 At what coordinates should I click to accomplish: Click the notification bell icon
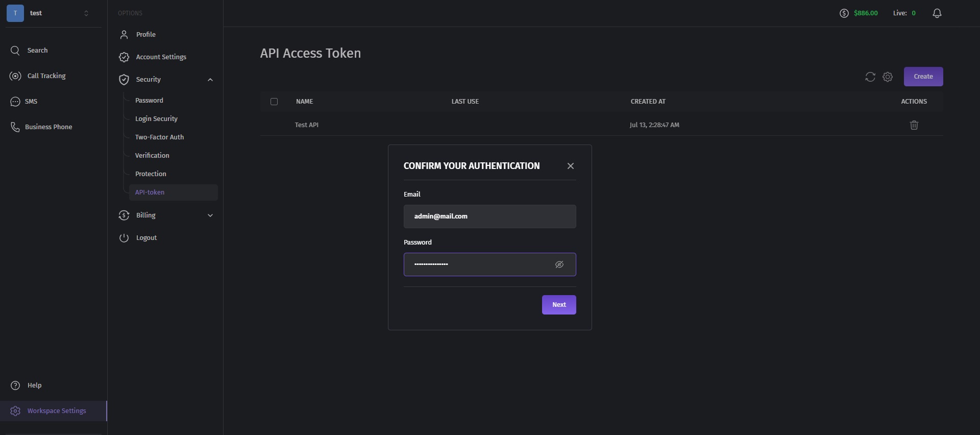pyautogui.click(x=937, y=13)
